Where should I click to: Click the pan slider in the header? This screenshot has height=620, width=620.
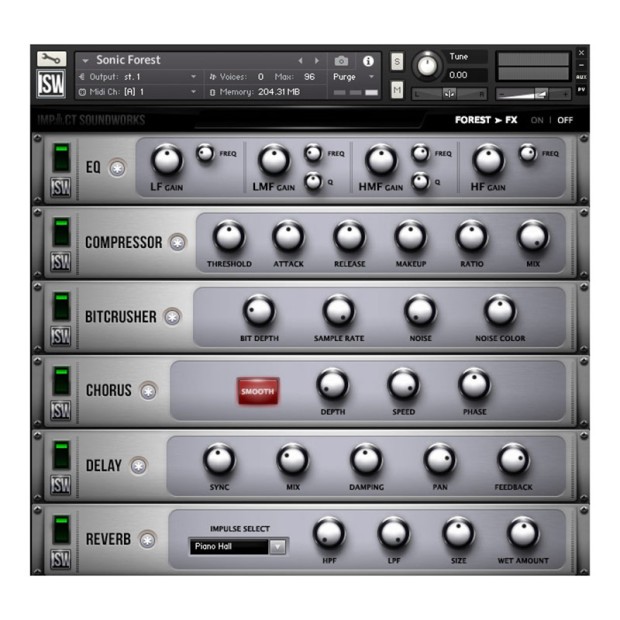tap(449, 94)
